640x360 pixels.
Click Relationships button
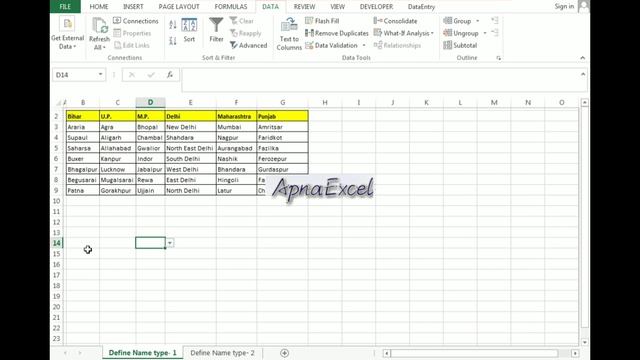pyautogui.click(x=397, y=45)
